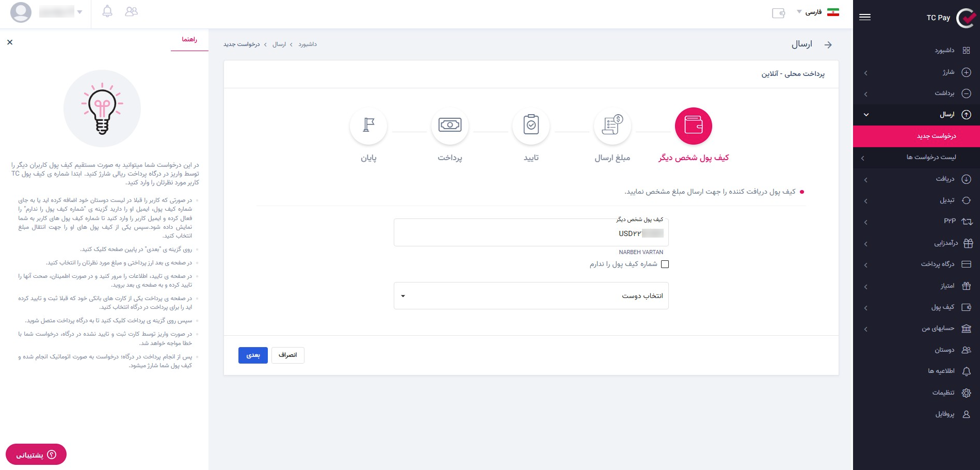Click the send amount step icon
The image size is (980, 470).
point(612,126)
